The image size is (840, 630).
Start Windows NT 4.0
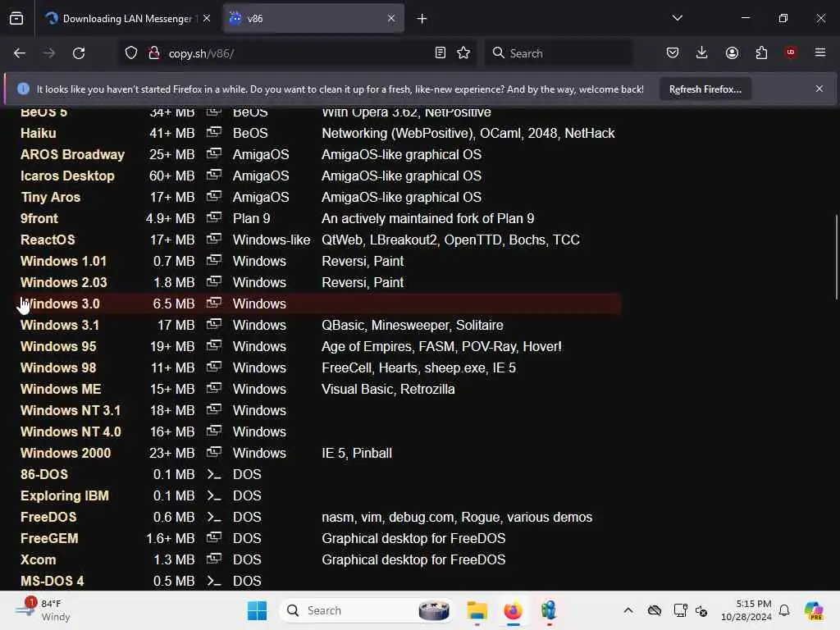point(71,432)
